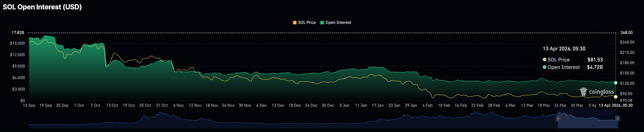Click the green Open Interest end-point marker
644x132 pixels.
615,83
